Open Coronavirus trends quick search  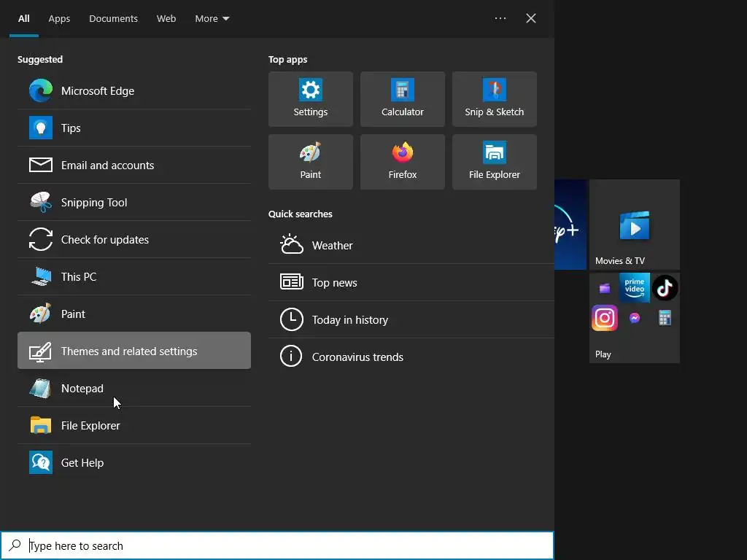411,357
